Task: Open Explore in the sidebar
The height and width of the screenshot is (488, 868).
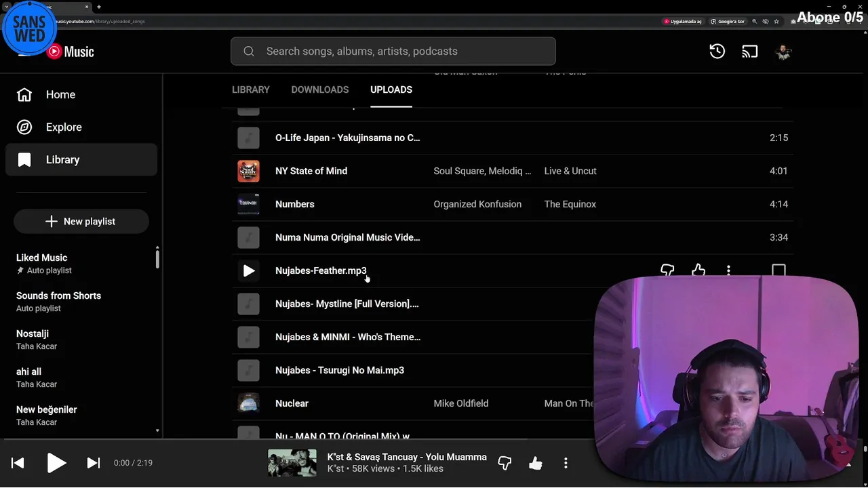Action: click(81, 127)
